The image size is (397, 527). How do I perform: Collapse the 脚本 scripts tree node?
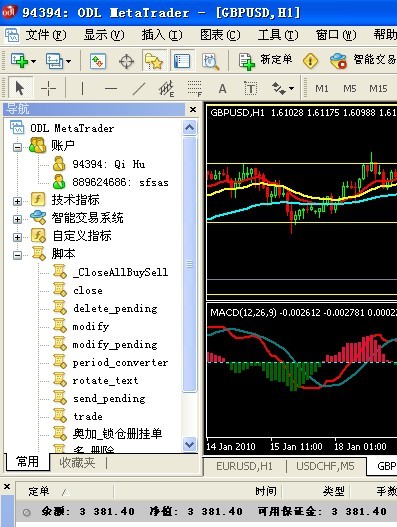tap(17, 255)
